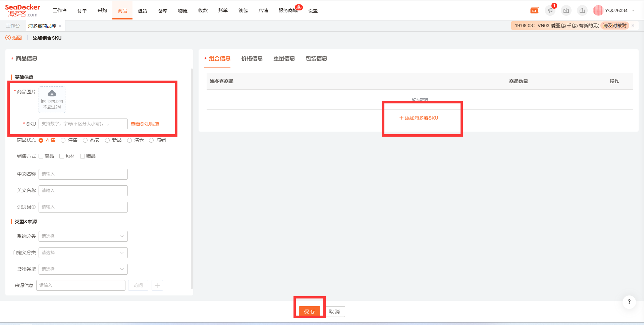
Task: Click the left panel vertical scrollbar
Action: click(192, 178)
